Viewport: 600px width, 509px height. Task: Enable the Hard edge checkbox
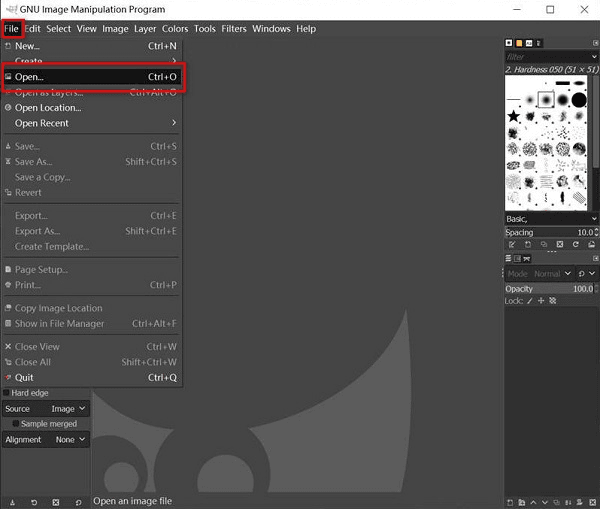coord(7,393)
